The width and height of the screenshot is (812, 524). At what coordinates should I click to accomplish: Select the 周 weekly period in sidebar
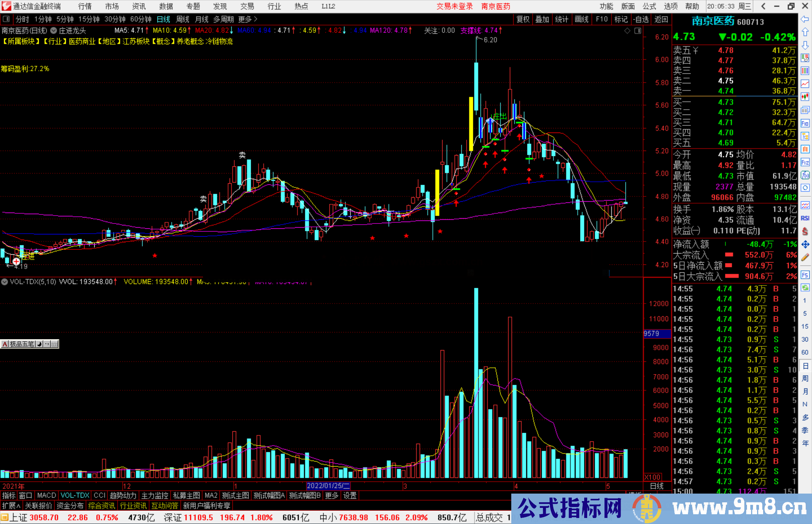[805, 379]
